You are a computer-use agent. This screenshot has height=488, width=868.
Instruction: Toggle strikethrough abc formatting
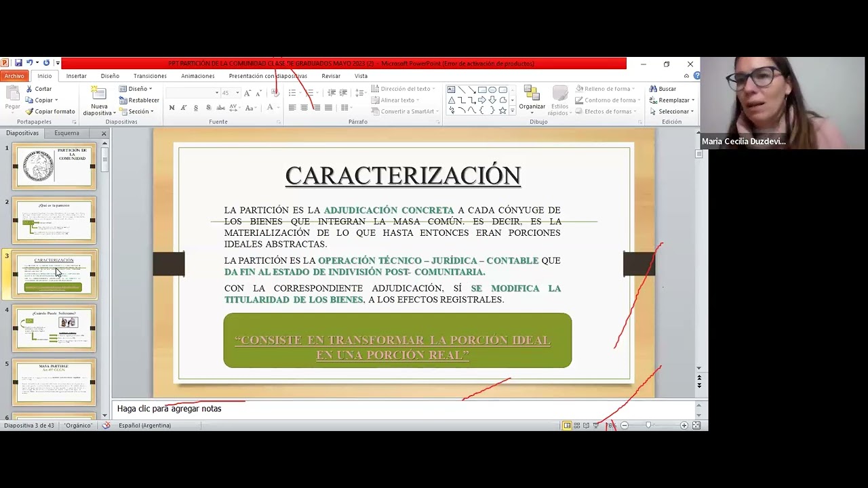(x=220, y=108)
